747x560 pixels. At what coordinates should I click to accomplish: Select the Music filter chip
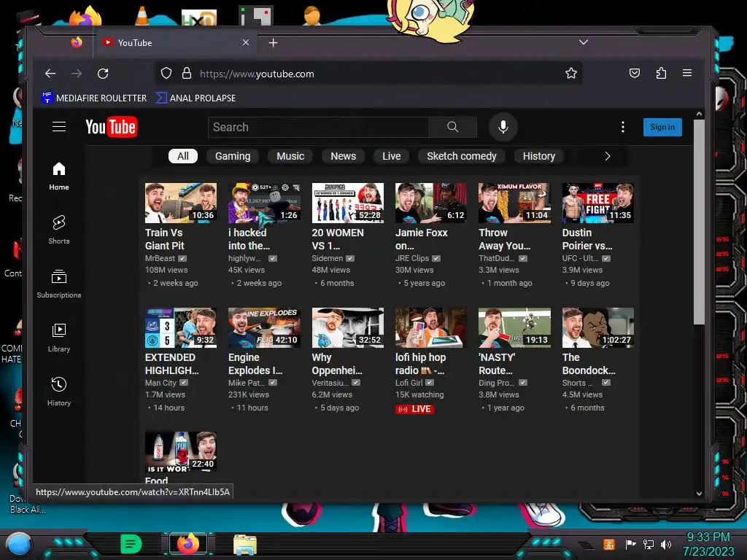tap(290, 156)
